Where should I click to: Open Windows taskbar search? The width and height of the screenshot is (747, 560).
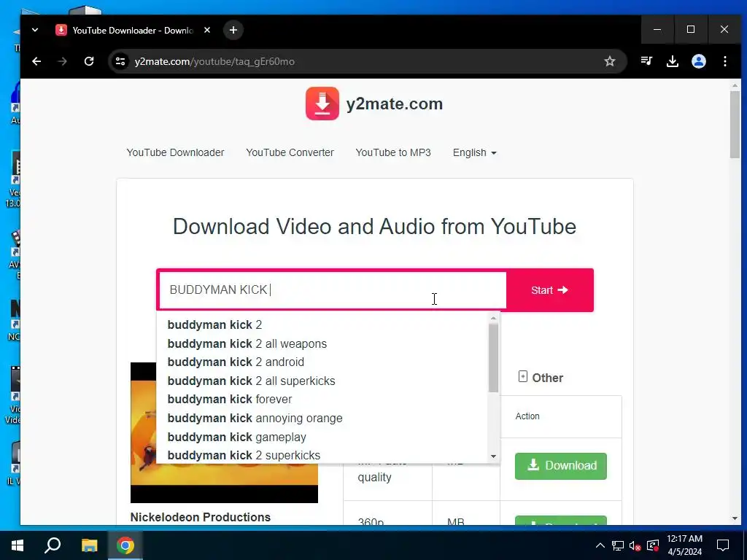[x=53, y=545]
